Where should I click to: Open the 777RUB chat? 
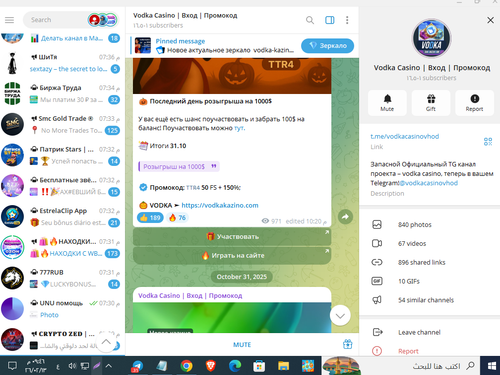click(62, 278)
